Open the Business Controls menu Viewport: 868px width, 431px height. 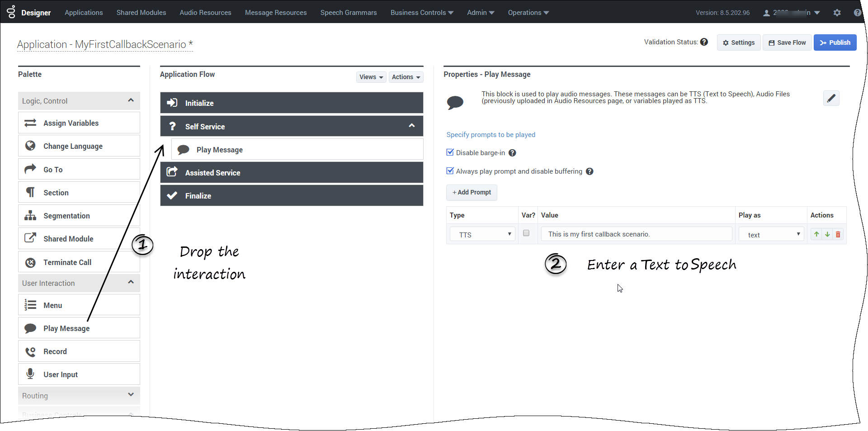click(422, 13)
